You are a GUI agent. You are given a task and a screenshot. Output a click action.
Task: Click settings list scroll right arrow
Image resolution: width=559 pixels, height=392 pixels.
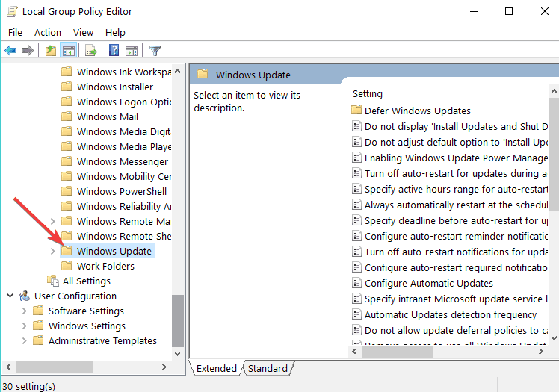pos(541,352)
